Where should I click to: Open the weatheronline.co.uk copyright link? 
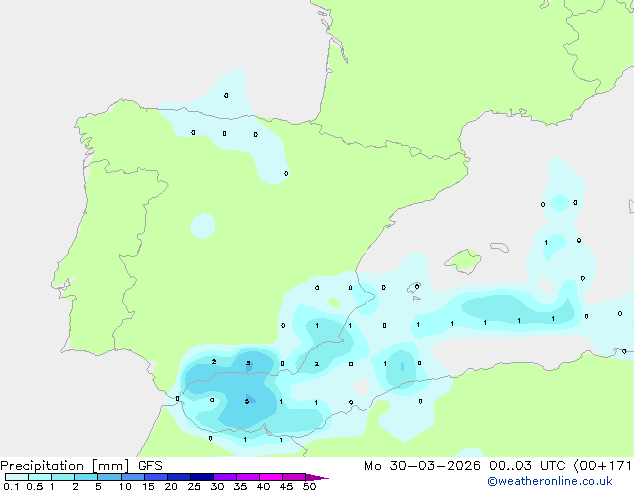(550, 481)
